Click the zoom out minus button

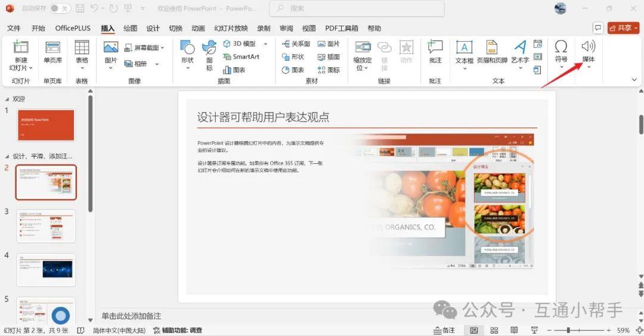549,330
